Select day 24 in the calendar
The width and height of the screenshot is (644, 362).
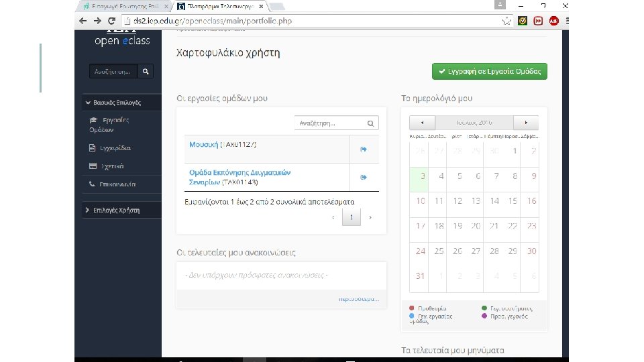point(420,251)
